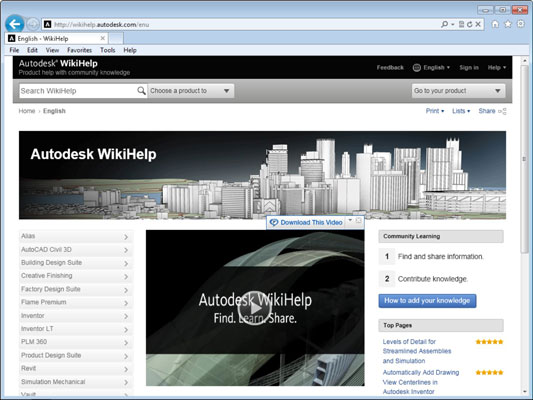Open the Lists dropdown

pyautogui.click(x=461, y=111)
